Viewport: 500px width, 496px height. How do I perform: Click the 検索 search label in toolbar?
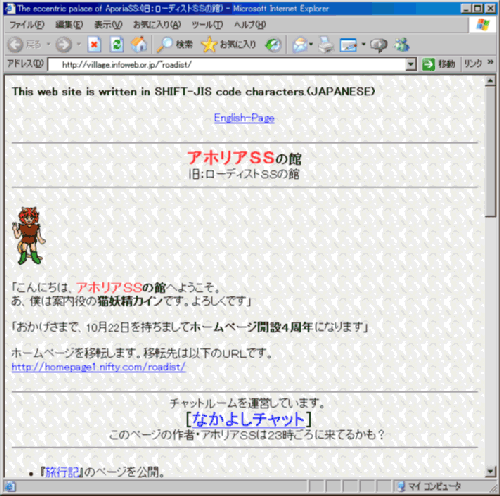(184, 44)
